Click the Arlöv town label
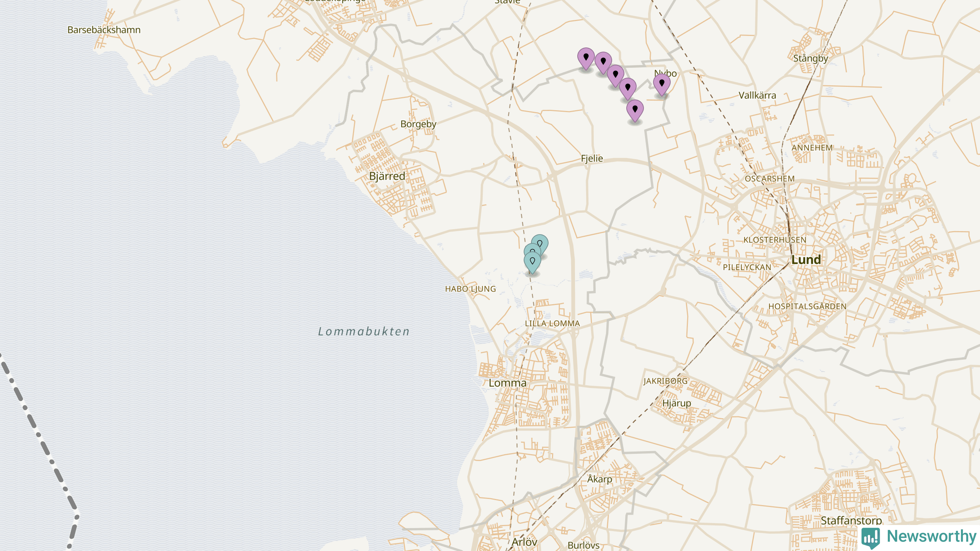This screenshot has width=980, height=551. point(524,542)
